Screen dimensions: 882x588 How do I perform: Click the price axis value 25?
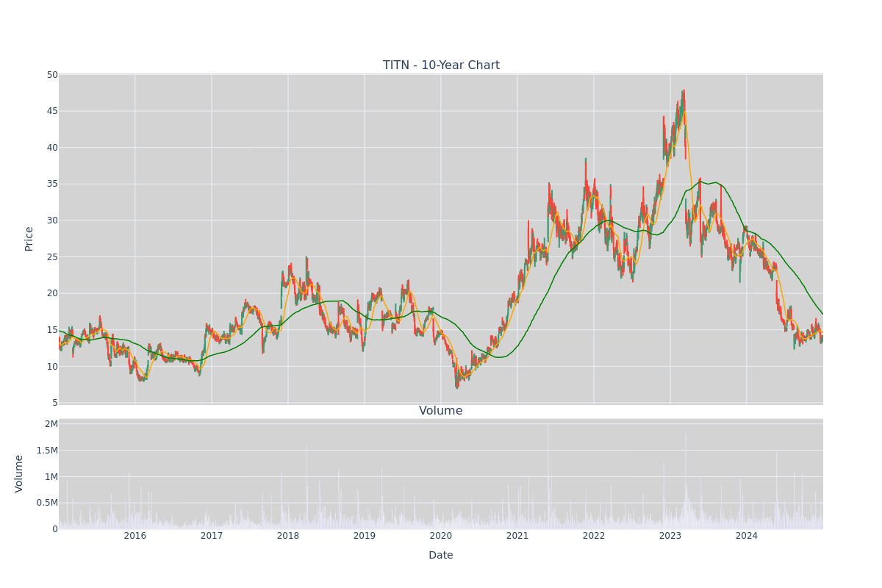(52, 257)
